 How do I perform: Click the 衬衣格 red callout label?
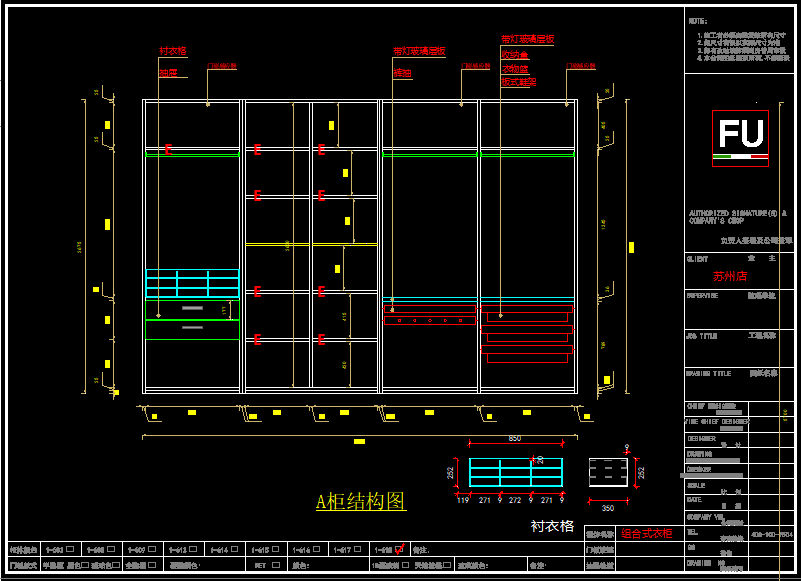tap(172, 51)
